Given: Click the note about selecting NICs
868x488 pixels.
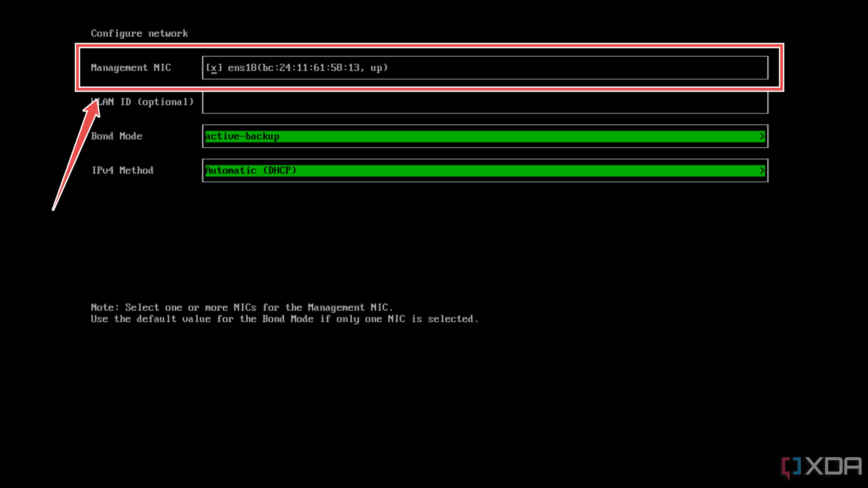Looking at the screenshot, I should pos(242,307).
